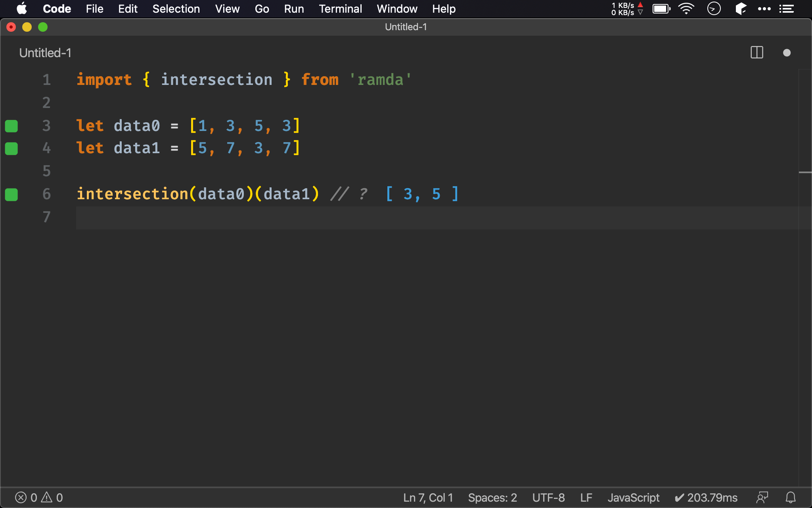Click the 'ramda' string on line 1
This screenshot has height=508, width=812.
tap(380, 80)
